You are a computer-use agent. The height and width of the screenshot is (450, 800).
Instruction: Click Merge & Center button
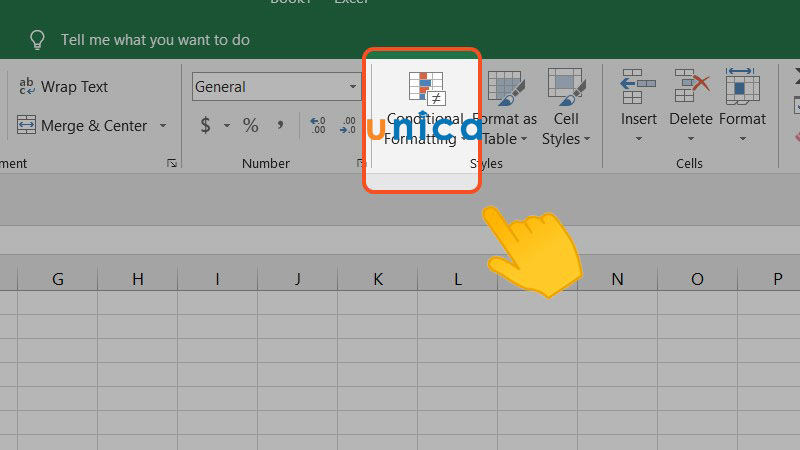coord(82,126)
